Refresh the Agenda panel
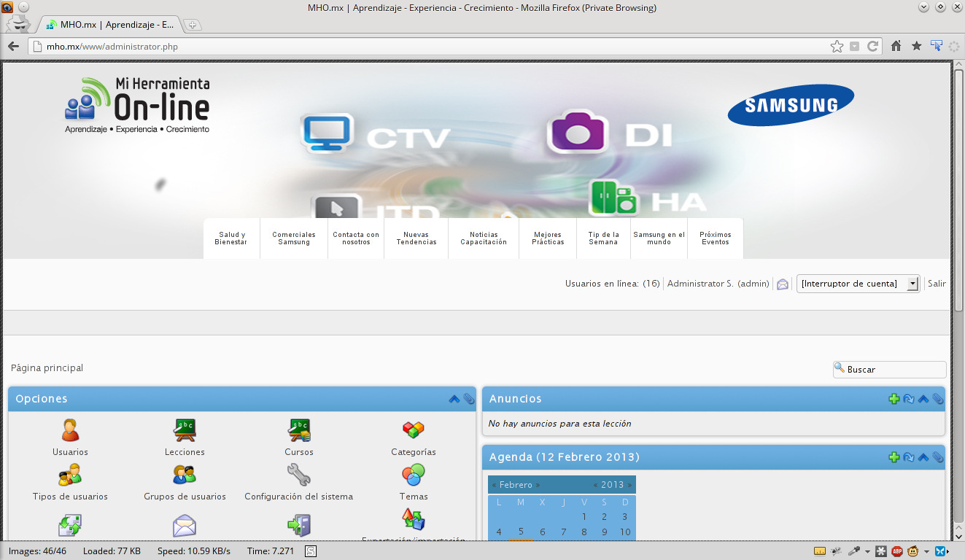 [909, 457]
